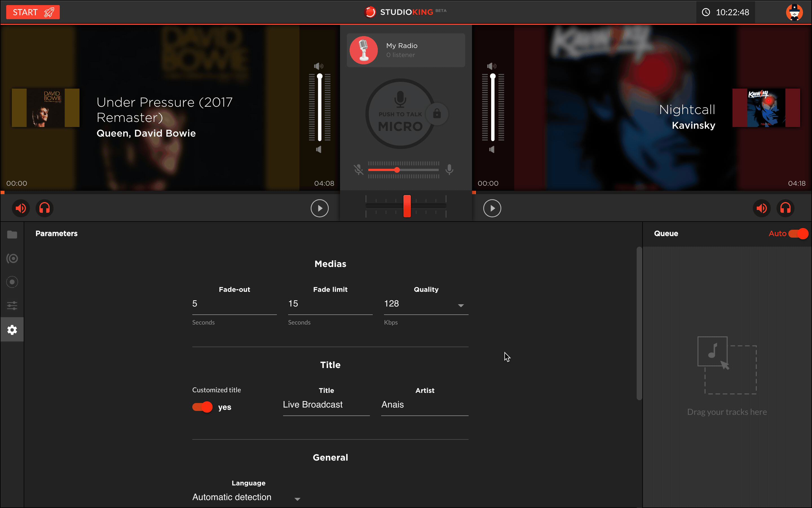This screenshot has width=812, height=508.
Task: Click the muted microphone icon
Action: coord(358,170)
